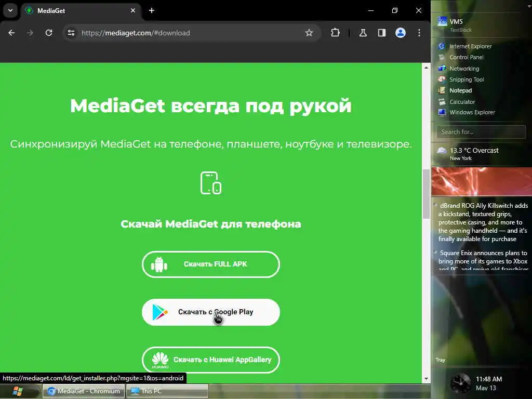Click the Internet Explorer icon in sidebar
532x399 pixels.
click(442, 46)
